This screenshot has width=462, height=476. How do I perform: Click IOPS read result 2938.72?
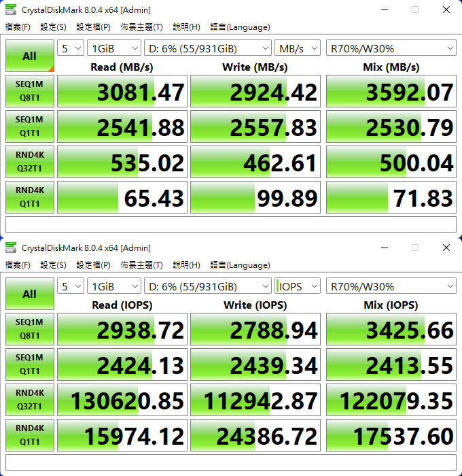[122, 329]
